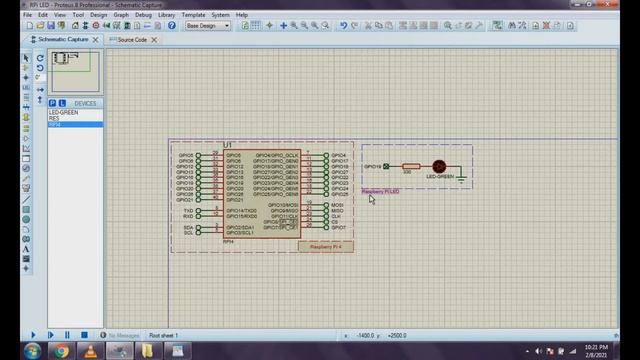Close the Source Code tab
The width and height of the screenshot is (640, 360).
tap(154, 40)
